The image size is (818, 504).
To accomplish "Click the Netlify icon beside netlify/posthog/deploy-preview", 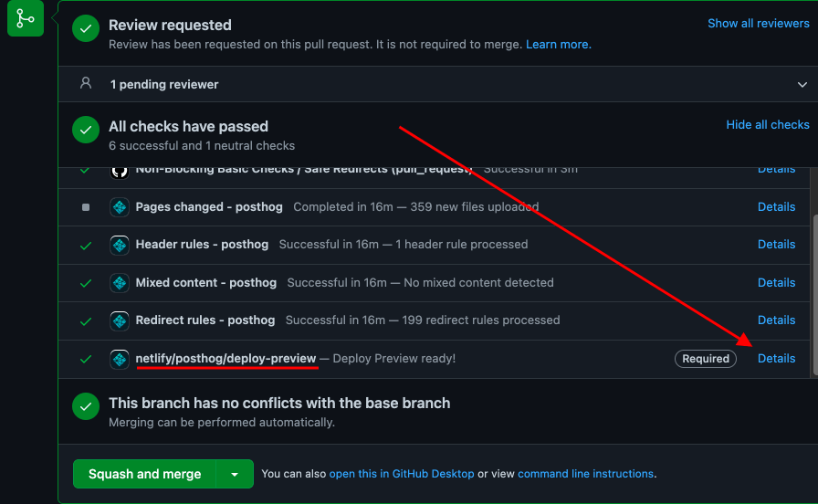I will tap(119, 359).
